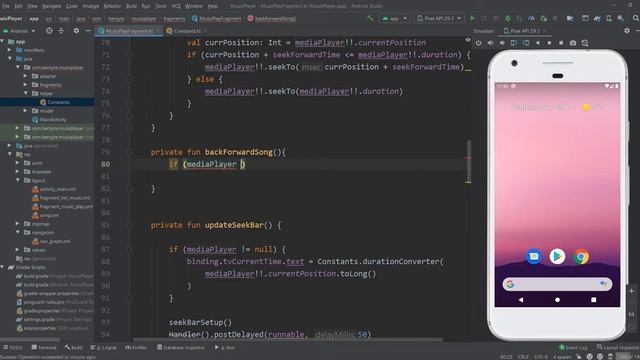Click Project panel settings gear icon
This screenshot has height=360, width=640.
(x=76, y=31)
